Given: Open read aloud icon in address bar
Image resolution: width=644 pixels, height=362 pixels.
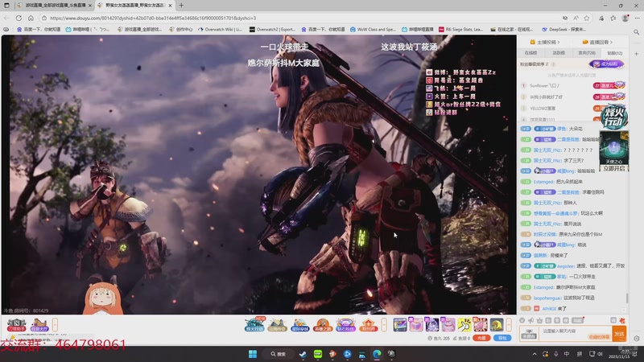Looking at the screenshot, I should coord(576,18).
